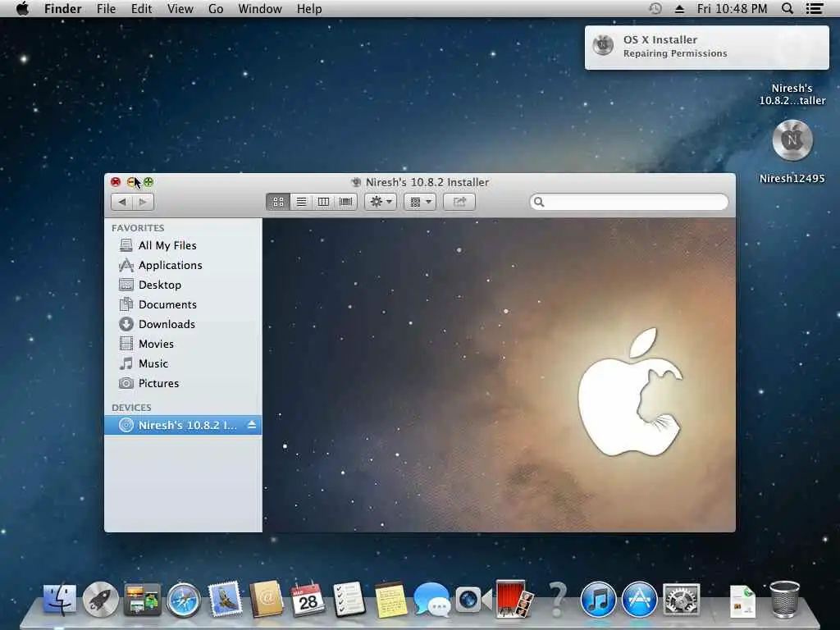Select Niresh's 10.8.2 device in sidebar
840x630 pixels.
click(x=183, y=425)
